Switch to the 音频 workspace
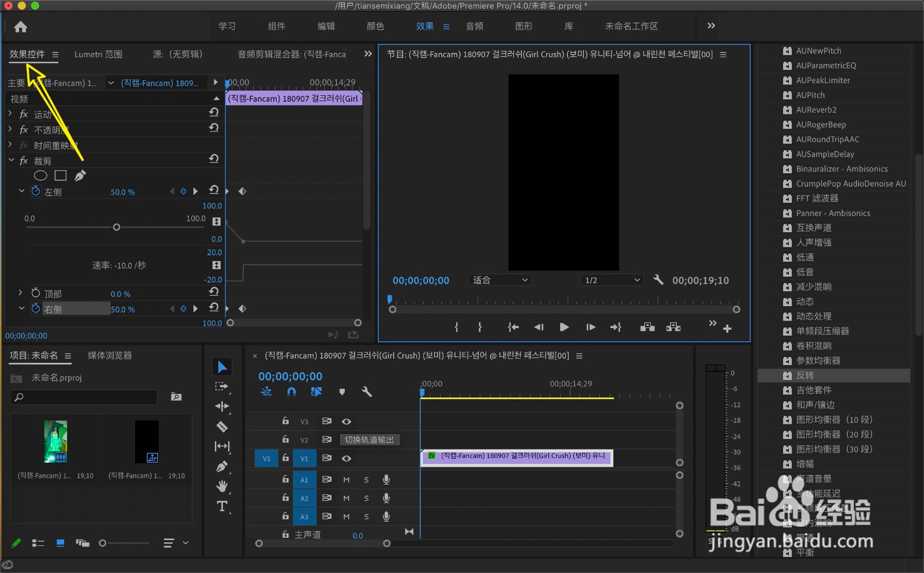This screenshot has width=924, height=573. point(475,26)
